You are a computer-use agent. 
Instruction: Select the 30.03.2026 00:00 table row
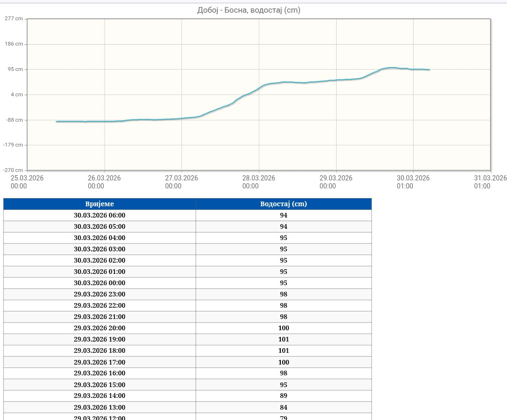click(x=187, y=283)
